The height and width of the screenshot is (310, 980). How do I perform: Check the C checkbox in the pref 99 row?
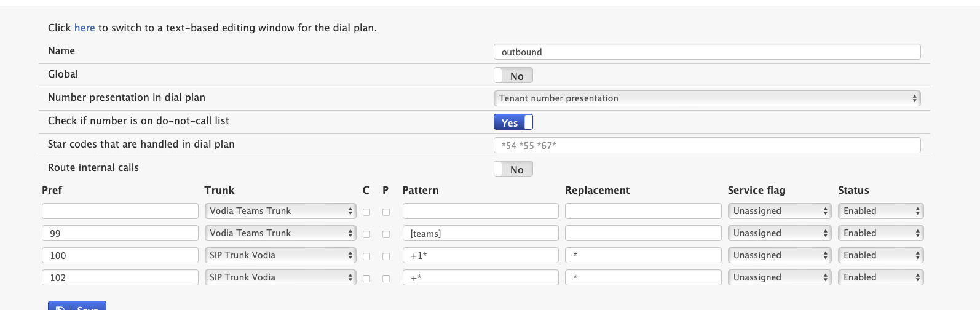[x=366, y=234]
